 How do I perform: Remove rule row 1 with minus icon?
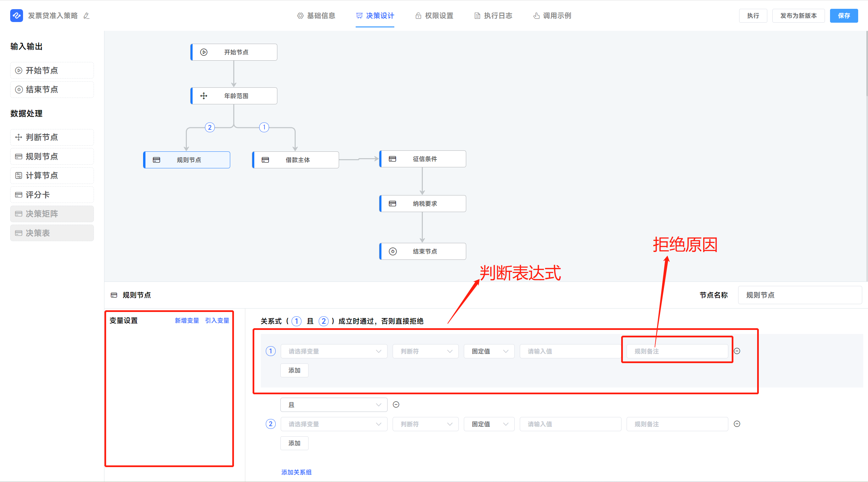[x=737, y=351]
